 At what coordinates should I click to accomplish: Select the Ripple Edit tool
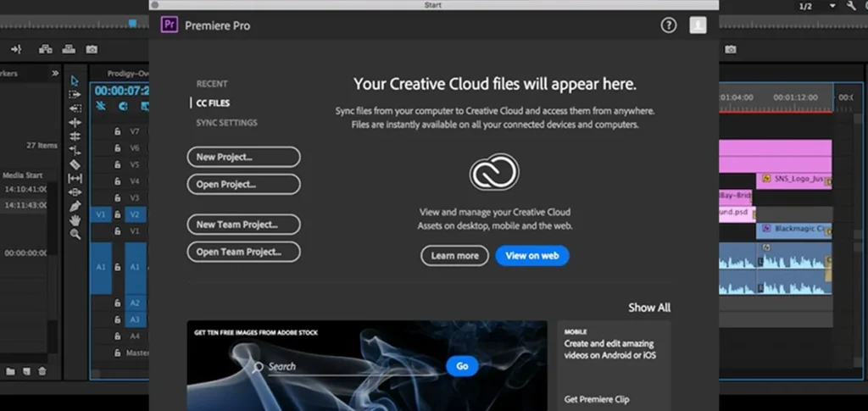[75, 122]
